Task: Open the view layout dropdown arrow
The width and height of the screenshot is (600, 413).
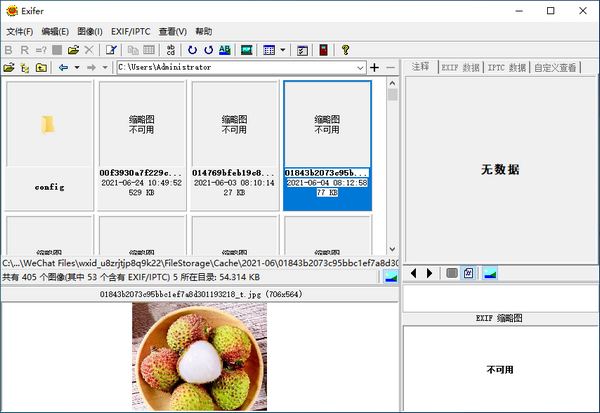Action: click(283, 50)
